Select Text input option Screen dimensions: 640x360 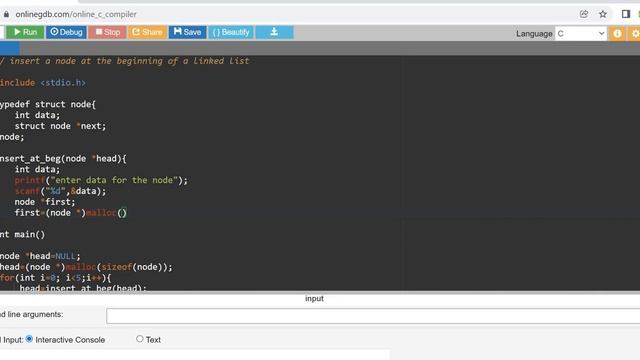click(x=140, y=339)
